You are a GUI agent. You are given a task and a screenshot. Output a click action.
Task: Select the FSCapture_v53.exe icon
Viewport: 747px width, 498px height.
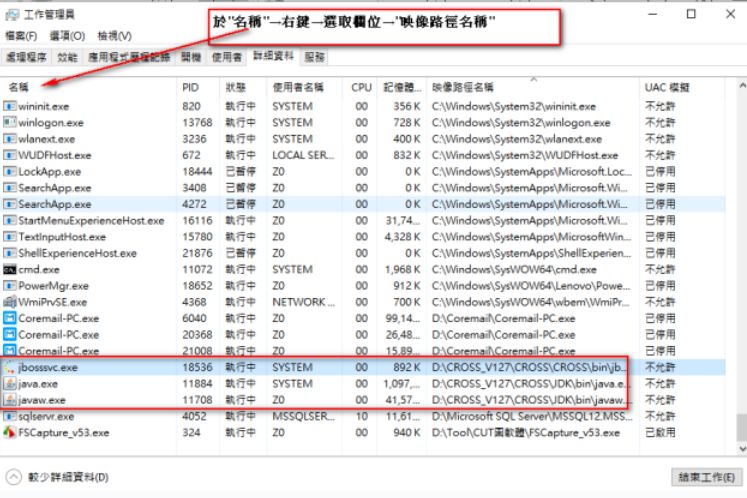pos(10,432)
